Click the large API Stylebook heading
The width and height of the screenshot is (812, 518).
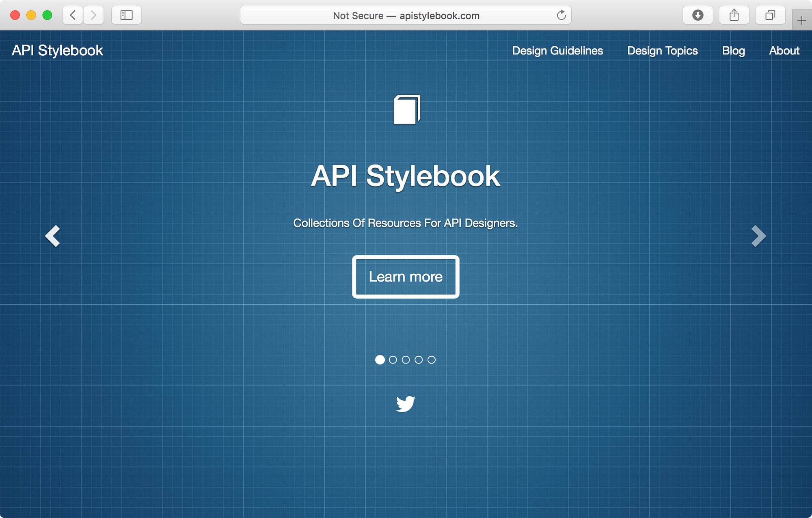(x=406, y=176)
